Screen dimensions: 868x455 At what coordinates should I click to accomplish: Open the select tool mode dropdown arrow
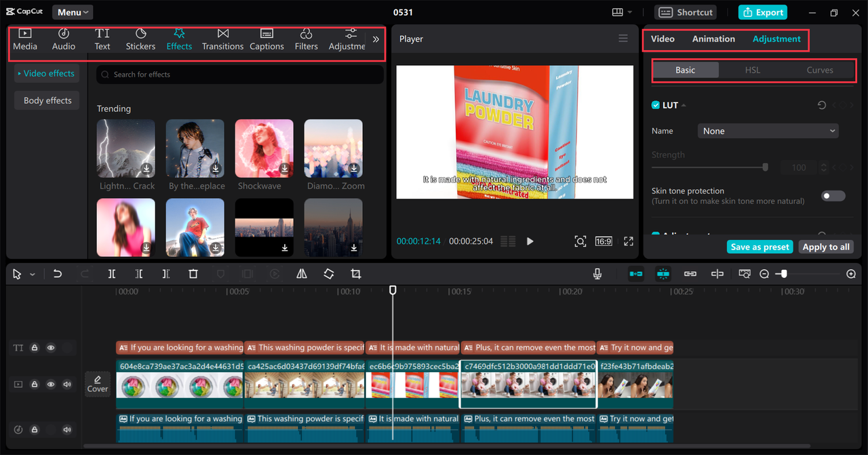point(32,275)
